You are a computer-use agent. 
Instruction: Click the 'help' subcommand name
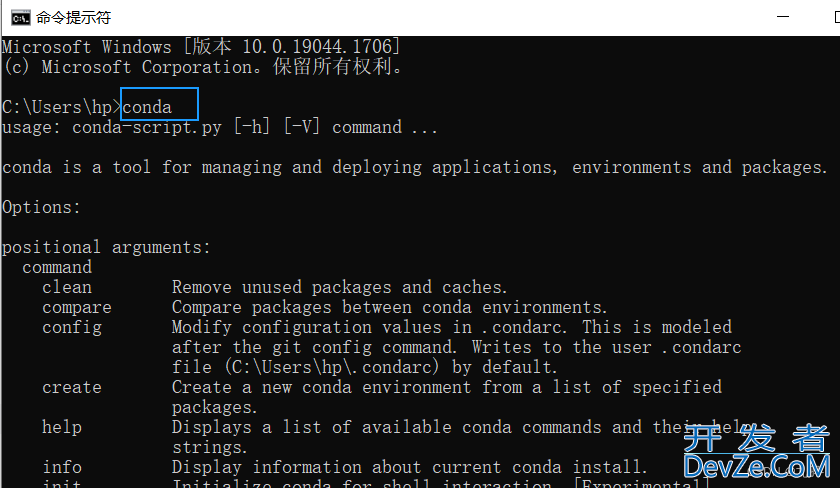click(62, 427)
